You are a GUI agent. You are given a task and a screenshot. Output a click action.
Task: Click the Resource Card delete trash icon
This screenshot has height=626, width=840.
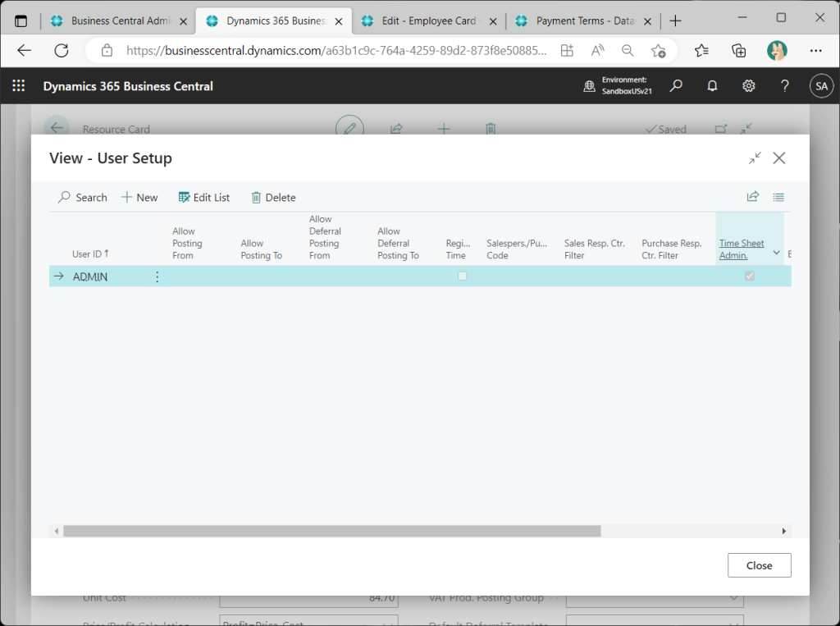[491, 129]
